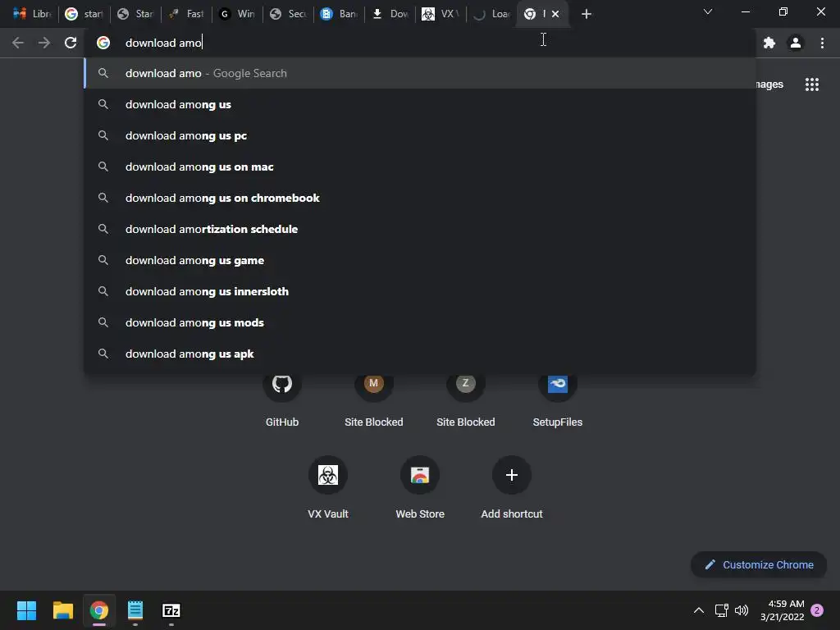Click Chrome icon in taskbar
Viewport: 840px width, 630px height.
(99, 610)
